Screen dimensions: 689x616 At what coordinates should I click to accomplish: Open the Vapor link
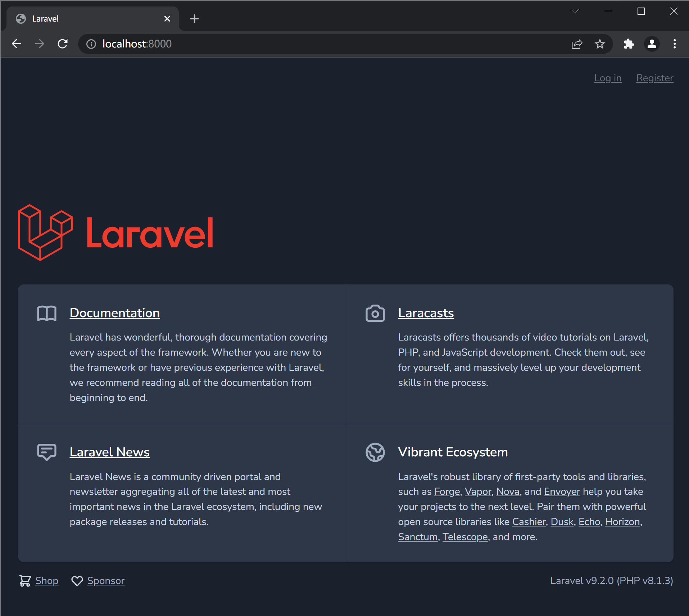pyautogui.click(x=478, y=492)
